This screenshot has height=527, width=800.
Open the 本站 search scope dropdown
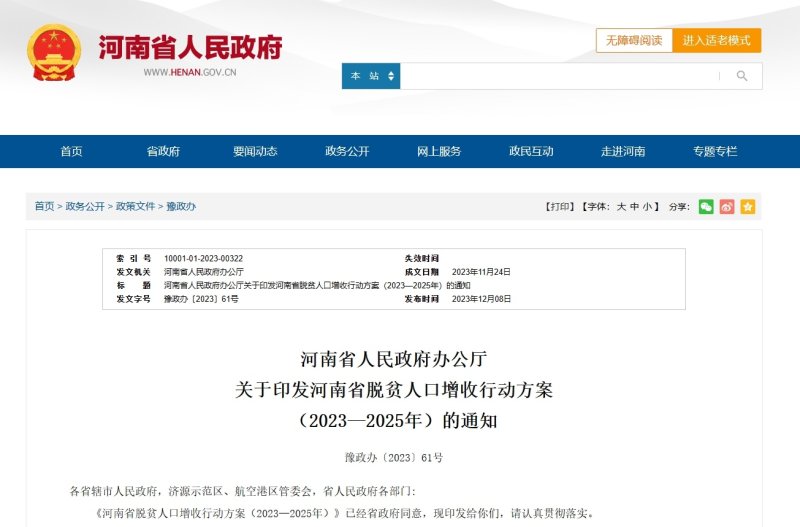click(x=371, y=76)
